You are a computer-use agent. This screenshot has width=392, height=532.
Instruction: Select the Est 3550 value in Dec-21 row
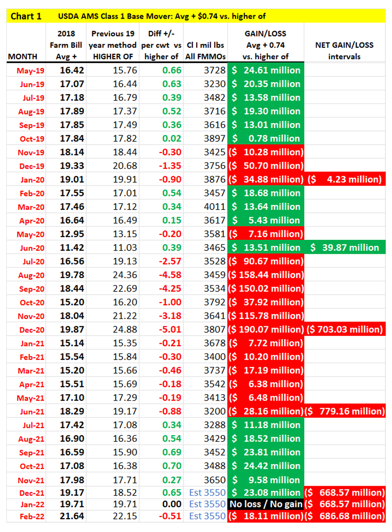pos(207,493)
